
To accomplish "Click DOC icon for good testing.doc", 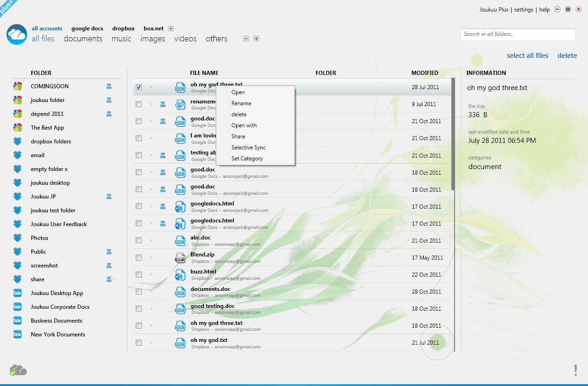I will click(x=180, y=309).
